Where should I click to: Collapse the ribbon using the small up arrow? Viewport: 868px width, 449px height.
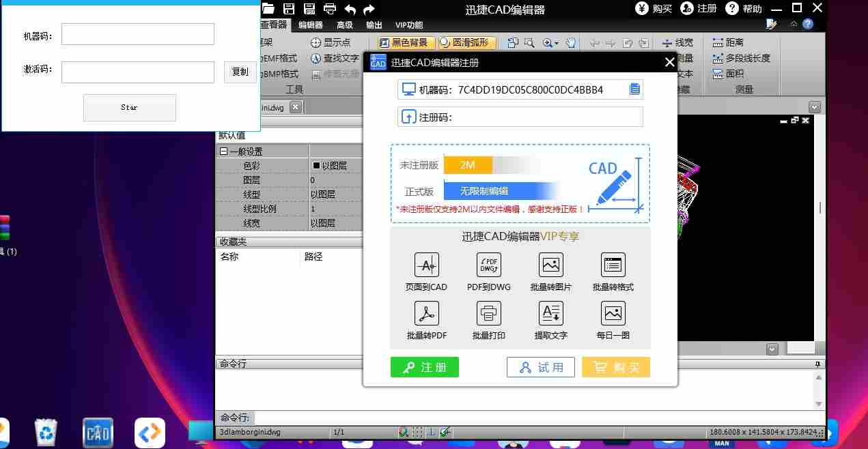point(794,24)
